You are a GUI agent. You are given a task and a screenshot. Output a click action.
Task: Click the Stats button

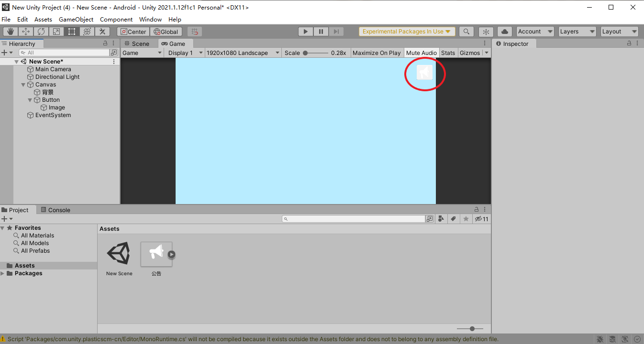(448, 53)
